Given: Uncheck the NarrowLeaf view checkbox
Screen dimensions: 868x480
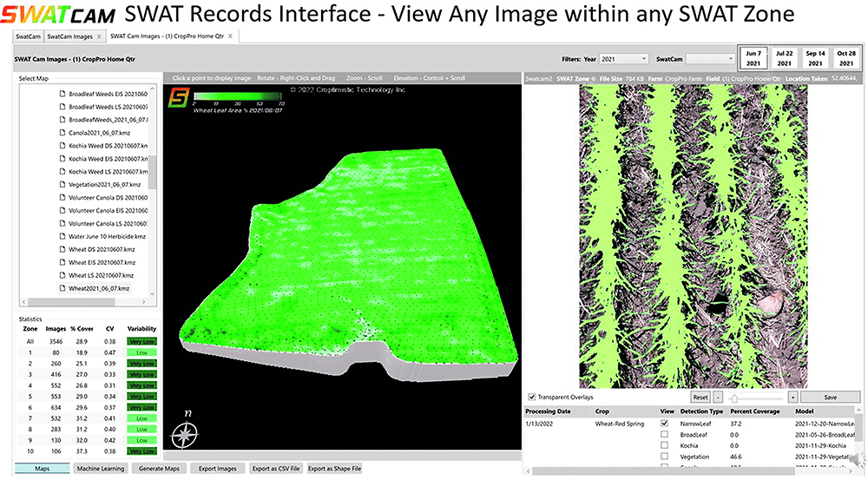Looking at the screenshot, I should 664,424.
